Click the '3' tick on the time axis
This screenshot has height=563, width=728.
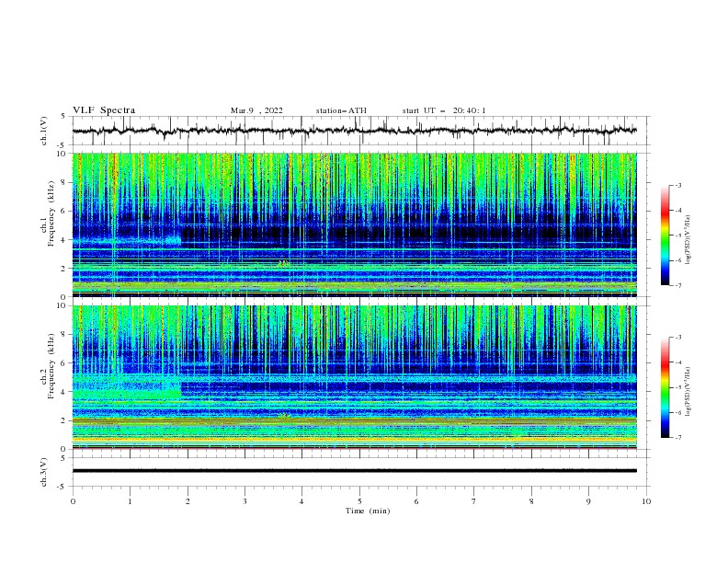pos(245,501)
